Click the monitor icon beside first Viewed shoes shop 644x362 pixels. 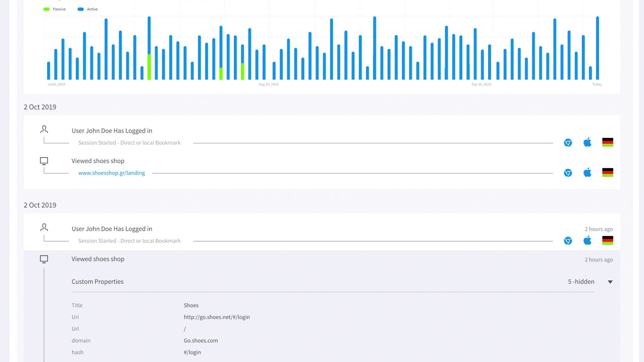coord(44,161)
